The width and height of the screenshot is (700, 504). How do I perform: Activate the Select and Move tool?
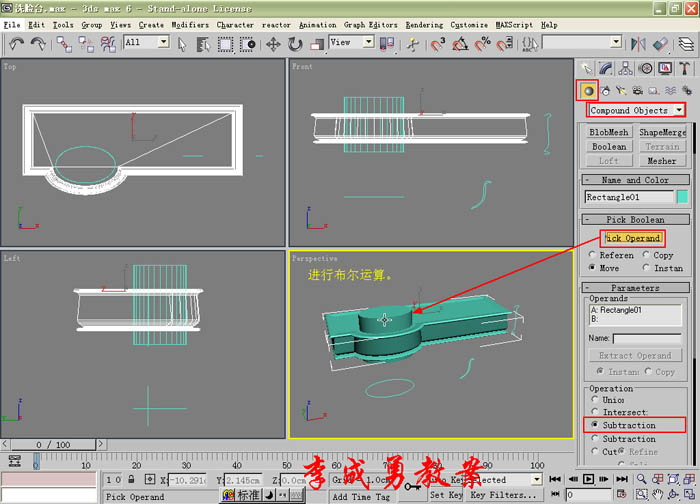pos(273,44)
